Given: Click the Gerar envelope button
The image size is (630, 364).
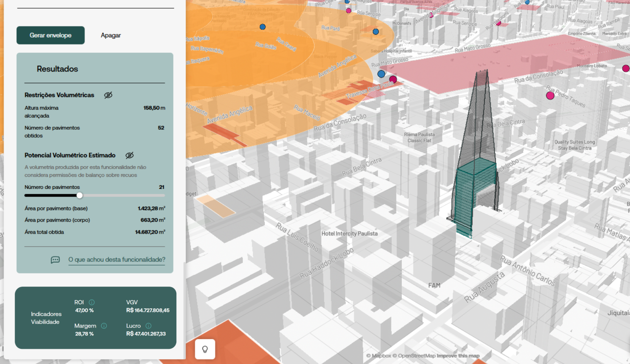Looking at the screenshot, I should tap(50, 35).
